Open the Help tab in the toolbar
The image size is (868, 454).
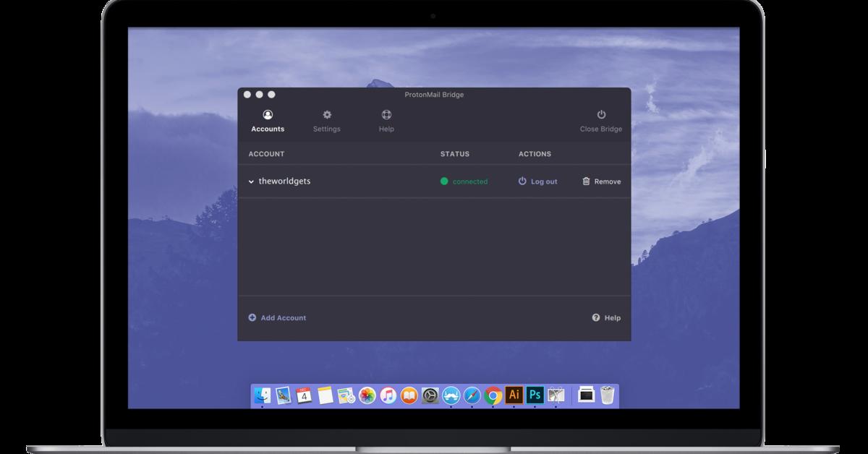click(x=386, y=121)
